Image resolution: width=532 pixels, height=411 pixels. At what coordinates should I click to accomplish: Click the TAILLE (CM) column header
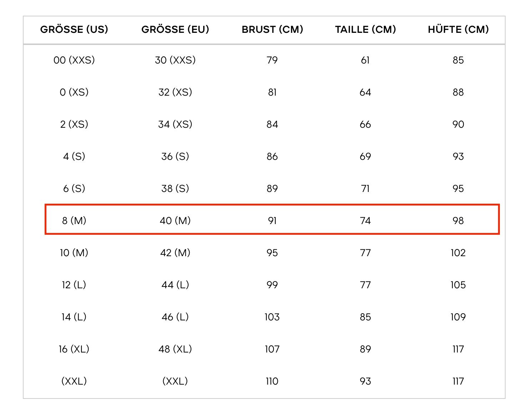366,29
